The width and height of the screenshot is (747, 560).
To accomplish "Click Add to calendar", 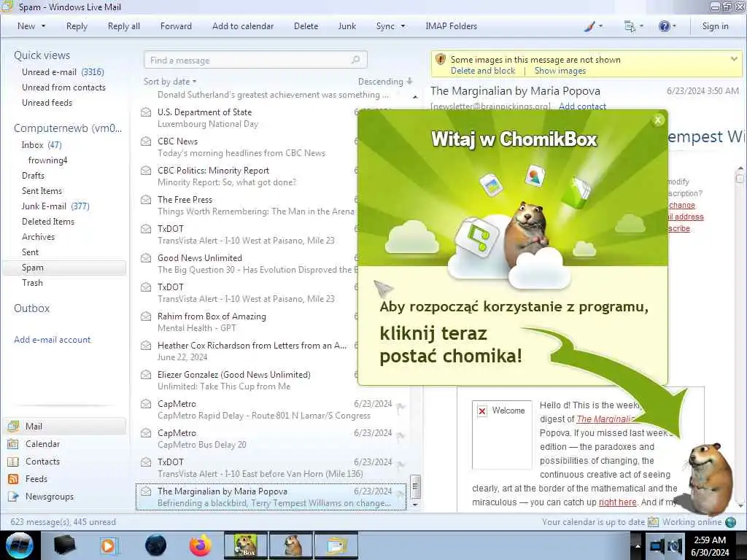I will [x=243, y=27].
